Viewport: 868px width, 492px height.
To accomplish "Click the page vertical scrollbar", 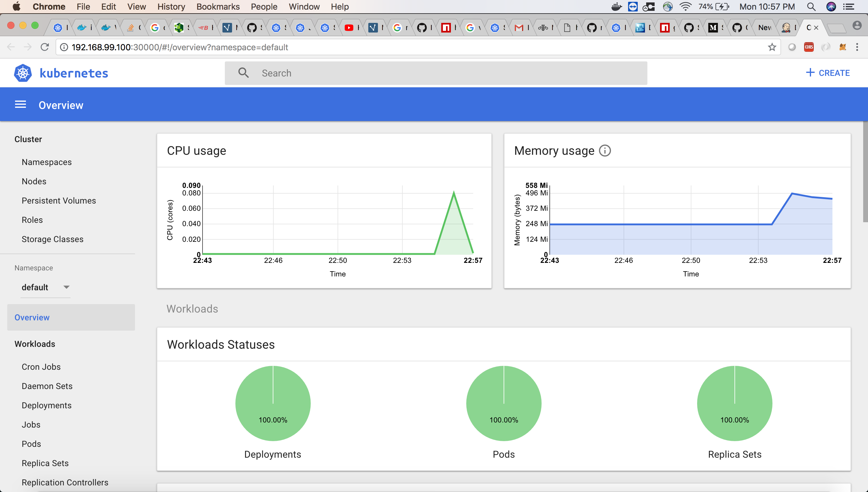I will [865, 172].
